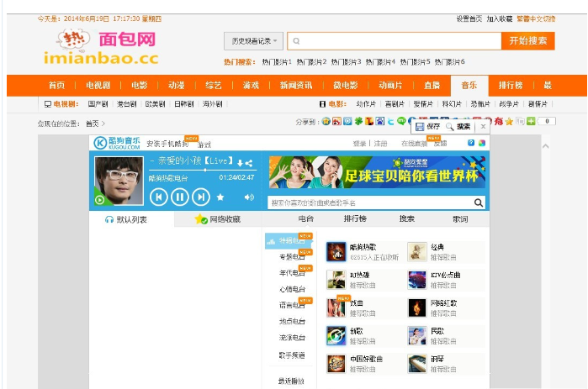Open the 音乐 navigation tab
Screen dimensions: 588x389
(469, 86)
